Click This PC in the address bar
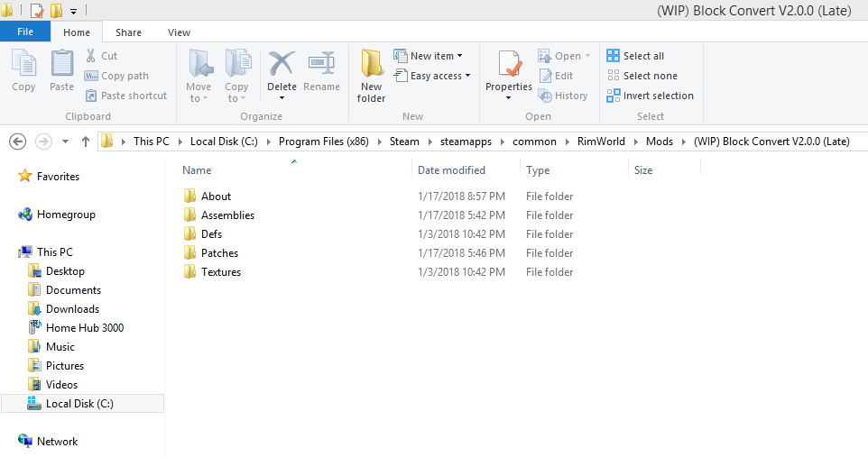Image resolution: width=868 pixels, height=457 pixels. pos(151,142)
